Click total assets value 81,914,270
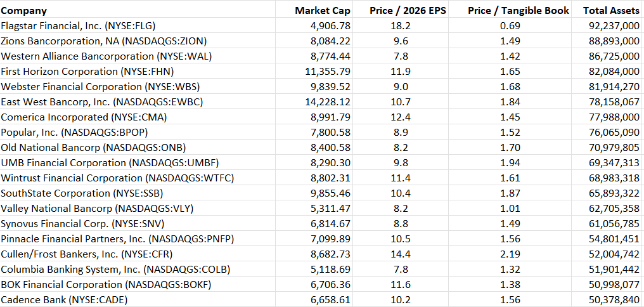 [614, 87]
